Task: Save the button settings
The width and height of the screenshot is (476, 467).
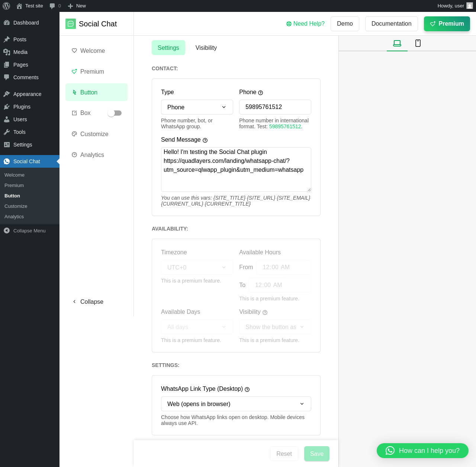Action: pyautogui.click(x=317, y=454)
